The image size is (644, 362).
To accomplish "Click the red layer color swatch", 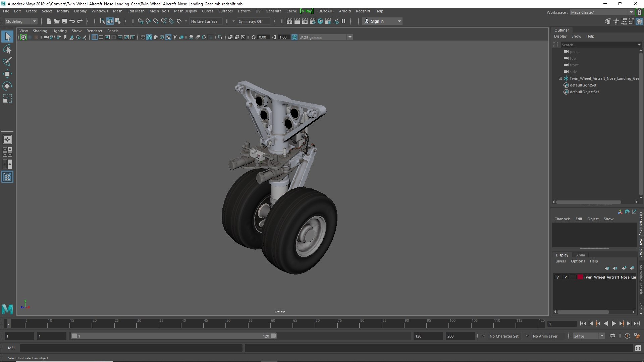I will pyautogui.click(x=580, y=277).
